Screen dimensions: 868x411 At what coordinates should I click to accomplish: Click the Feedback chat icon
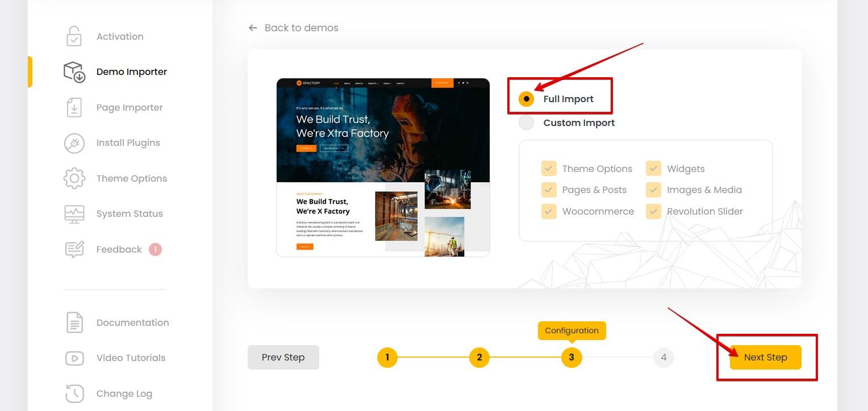(x=74, y=249)
